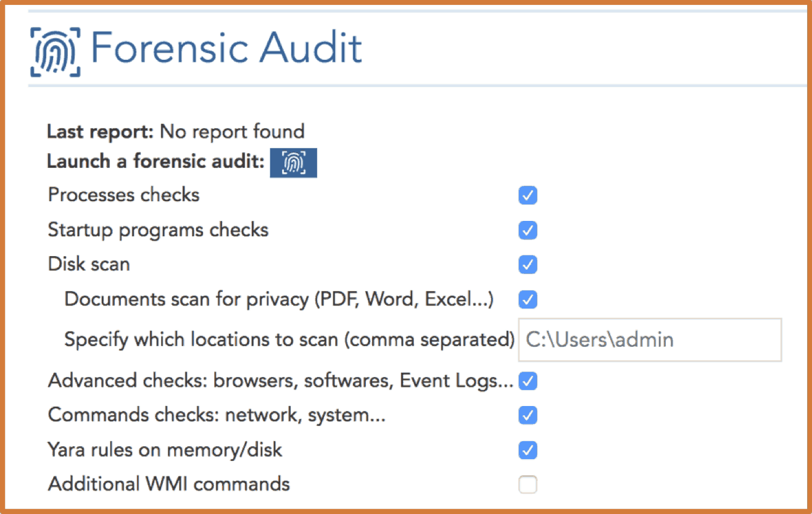This screenshot has width=812, height=514.
Task: Click the fingerprint icon beside Forensic Audit title
Action: [x=55, y=51]
